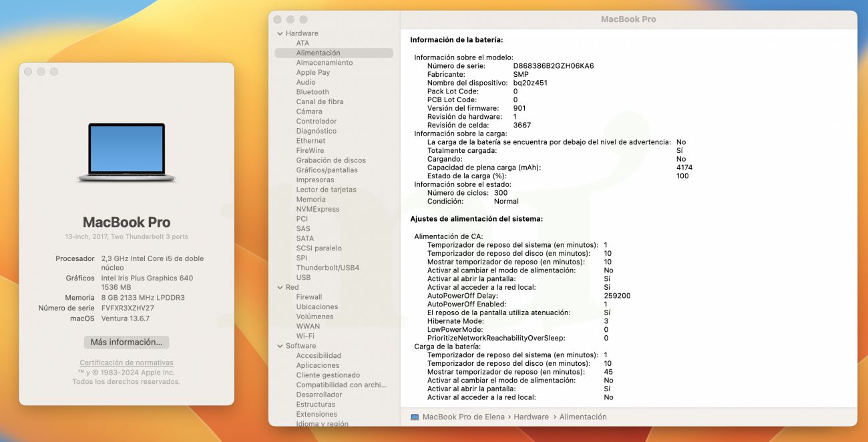
Task: Click serial number FVFXR3XZHV27 in About window
Action: [x=128, y=308]
